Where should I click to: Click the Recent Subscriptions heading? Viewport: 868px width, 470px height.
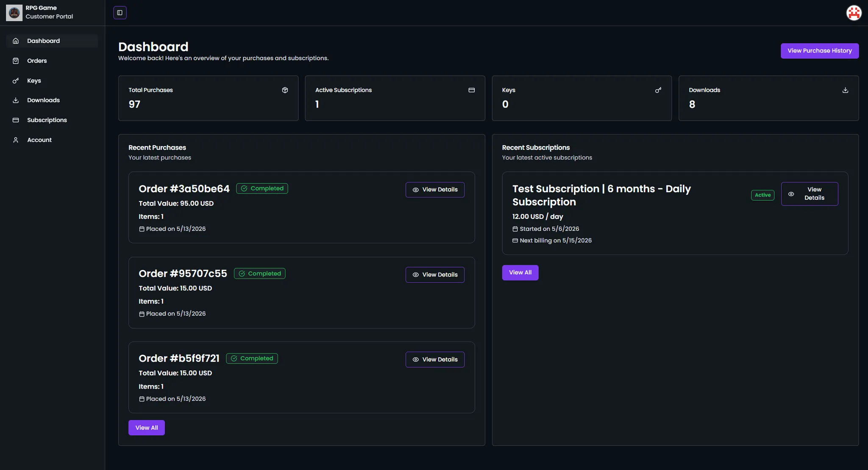point(536,148)
